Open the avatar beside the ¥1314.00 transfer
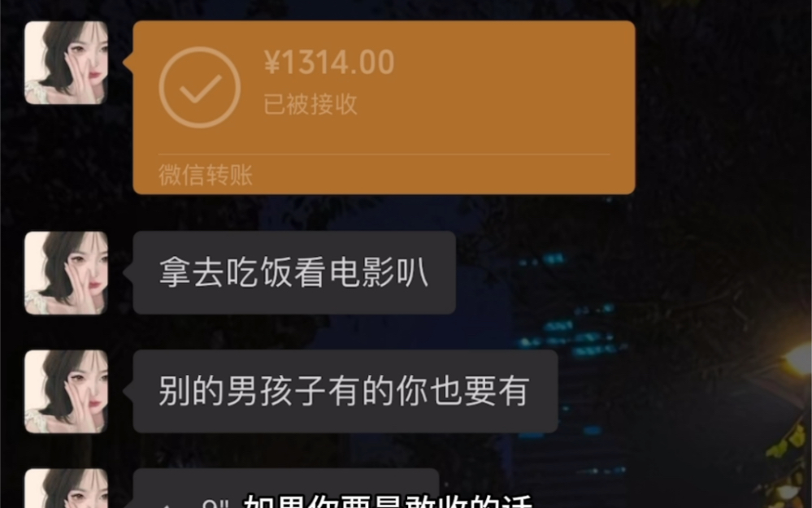The image size is (812, 508). click(x=67, y=62)
